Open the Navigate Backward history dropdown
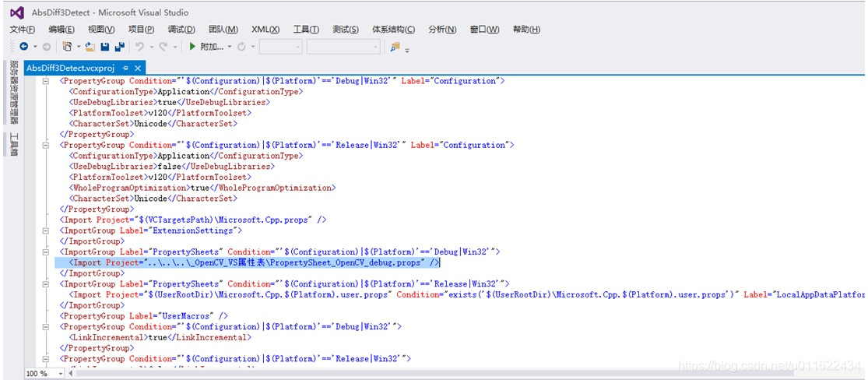Screen dimensions: 868x380 [36, 47]
